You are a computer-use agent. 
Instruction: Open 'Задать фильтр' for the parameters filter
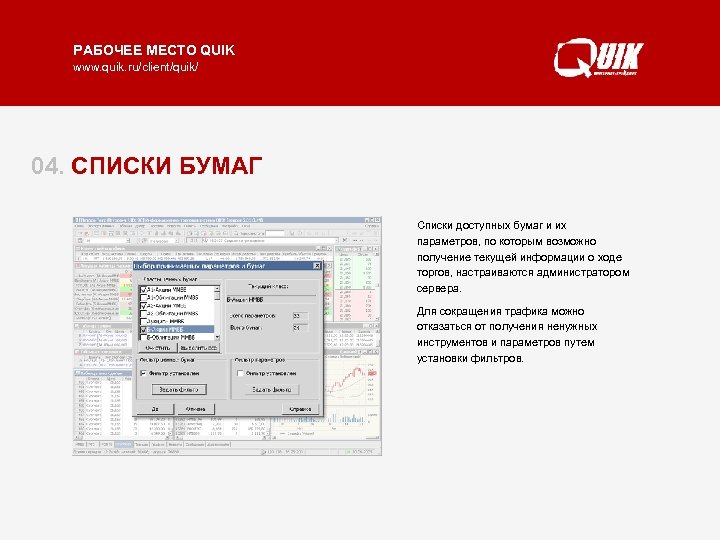[x=272, y=389]
